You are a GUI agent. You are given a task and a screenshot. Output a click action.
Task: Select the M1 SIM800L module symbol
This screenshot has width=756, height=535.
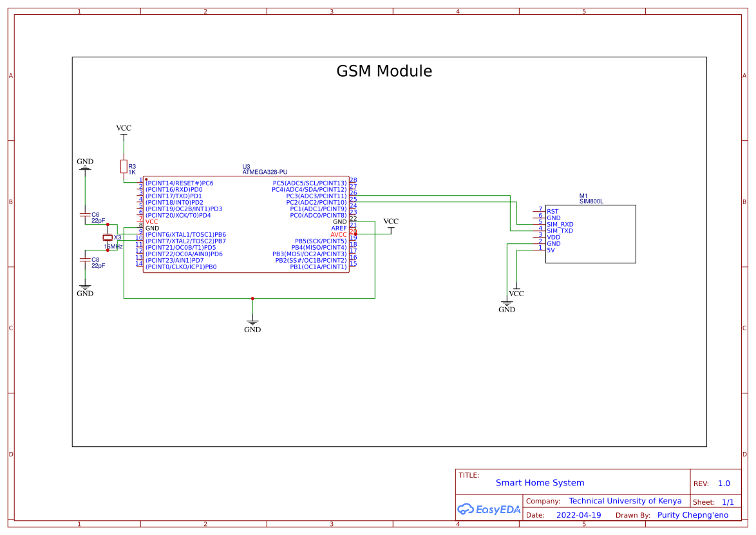point(589,235)
